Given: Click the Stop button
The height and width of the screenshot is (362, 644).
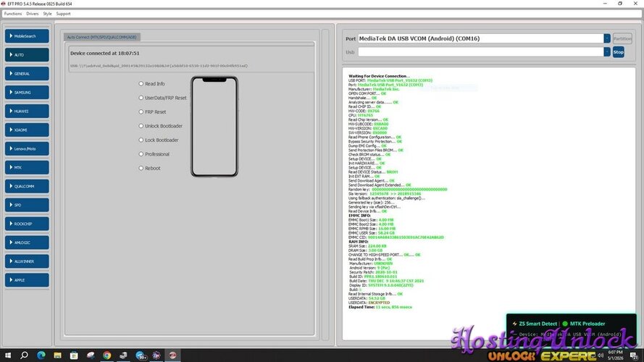Looking at the screenshot, I should click(x=618, y=52).
